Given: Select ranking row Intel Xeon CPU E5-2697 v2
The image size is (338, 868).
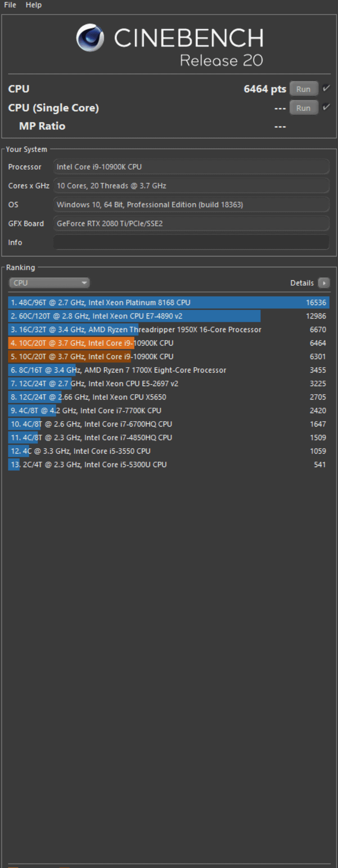Looking at the screenshot, I should (169, 383).
